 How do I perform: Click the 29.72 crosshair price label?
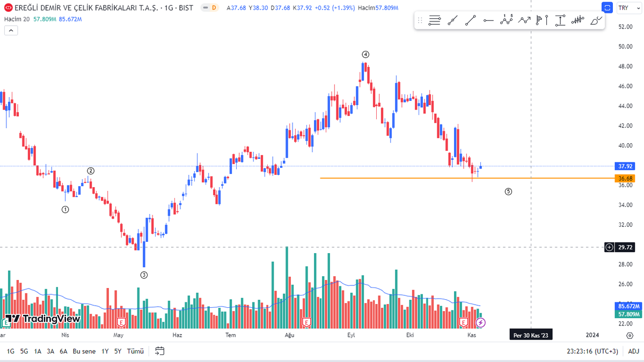626,247
